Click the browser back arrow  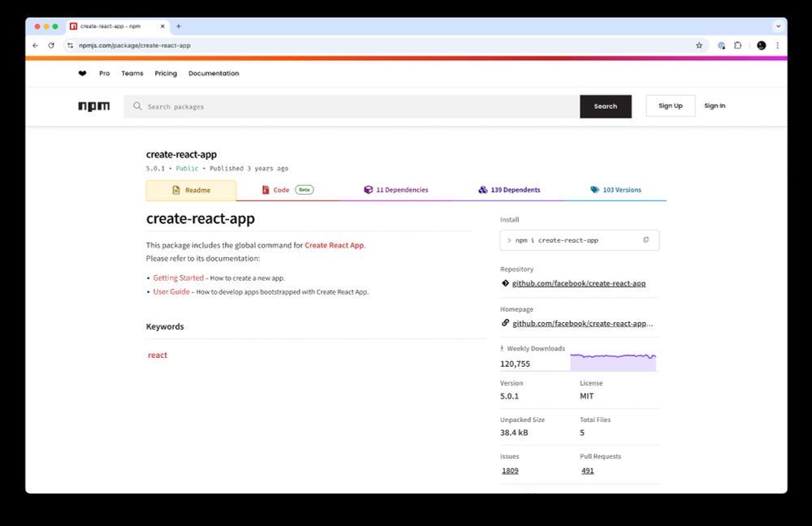35,45
